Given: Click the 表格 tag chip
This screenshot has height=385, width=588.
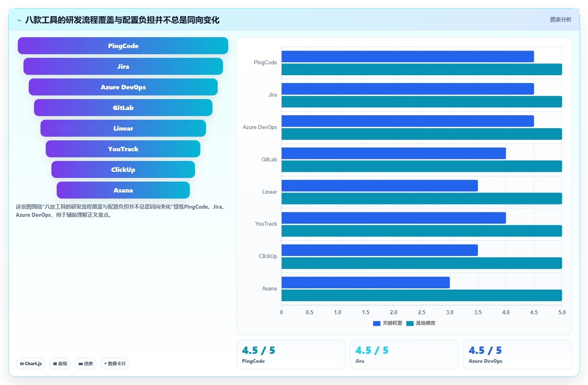Looking at the screenshot, I should click(x=60, y=364).
